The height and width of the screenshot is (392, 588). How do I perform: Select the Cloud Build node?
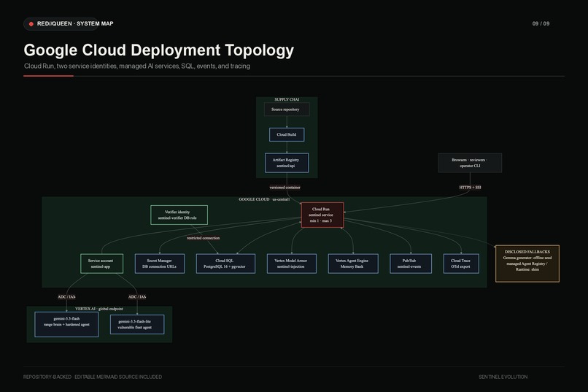point(287,134)
